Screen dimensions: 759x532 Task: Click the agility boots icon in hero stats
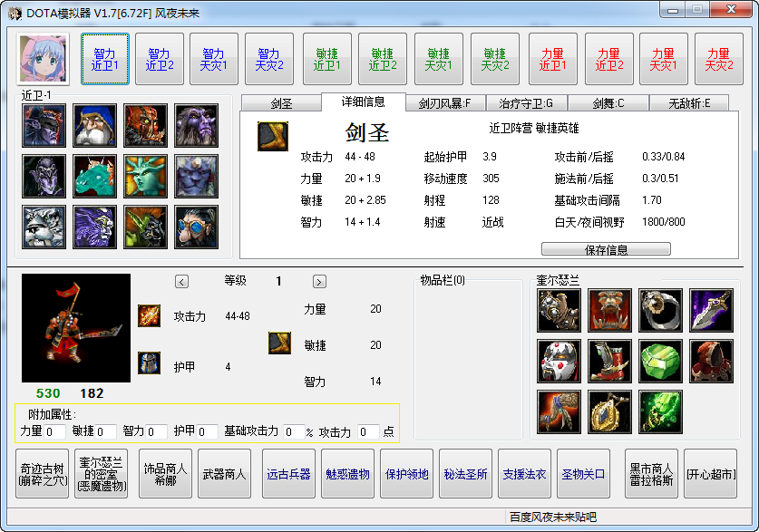[278, 344]
